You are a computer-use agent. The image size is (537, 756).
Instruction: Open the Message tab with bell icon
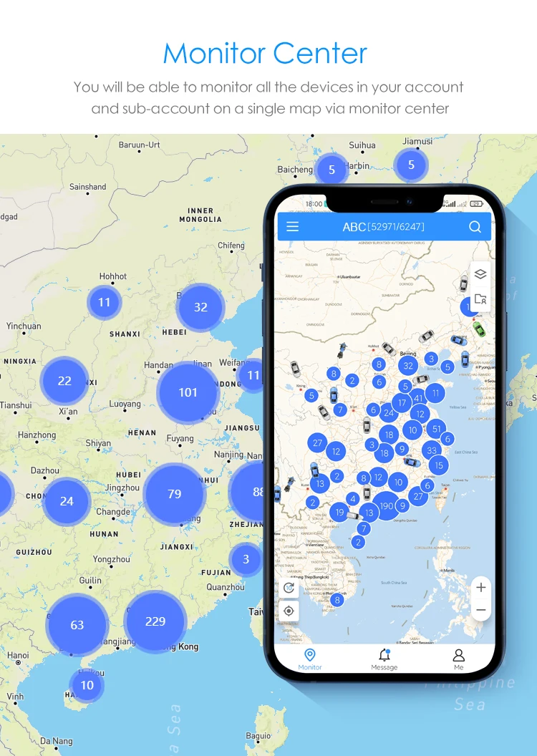(384, 659)
